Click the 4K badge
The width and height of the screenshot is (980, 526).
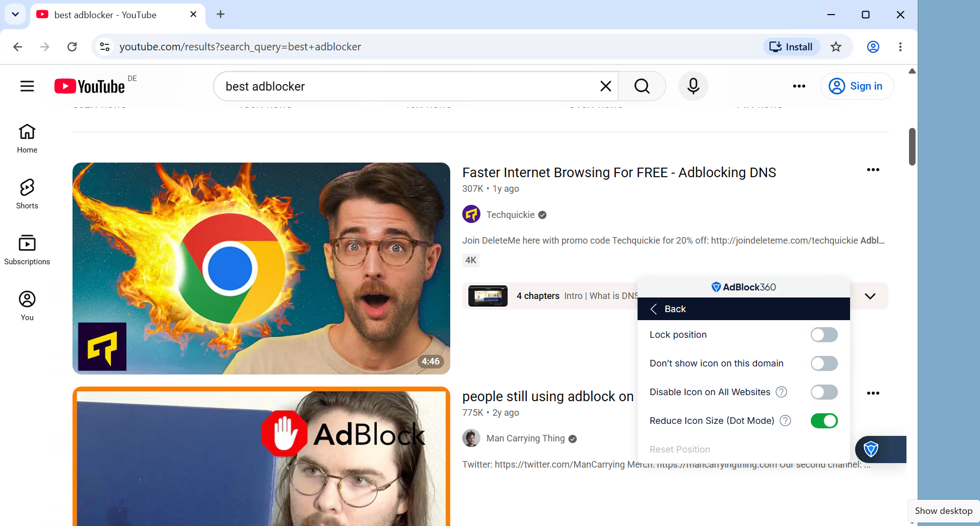click(470, 260)
